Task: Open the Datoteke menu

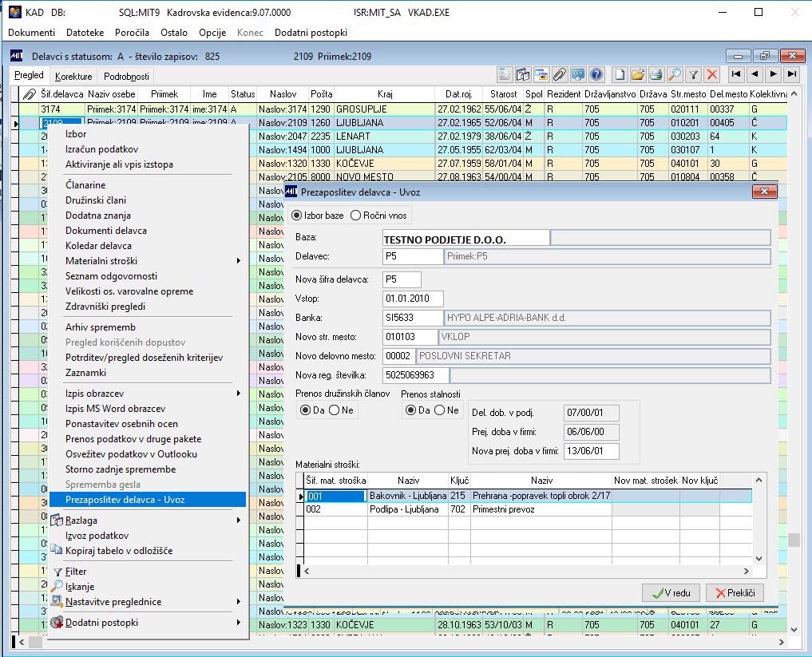Action: pos(85,33)
